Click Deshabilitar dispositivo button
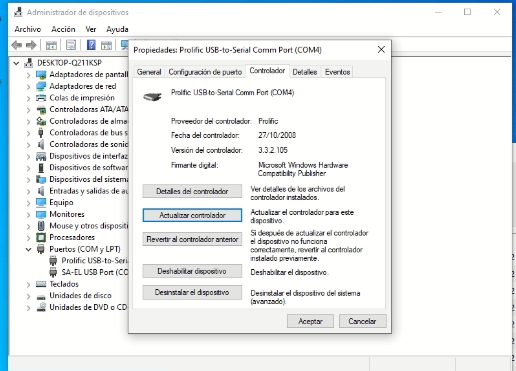The image size is (516, 371). click(192, 271)
